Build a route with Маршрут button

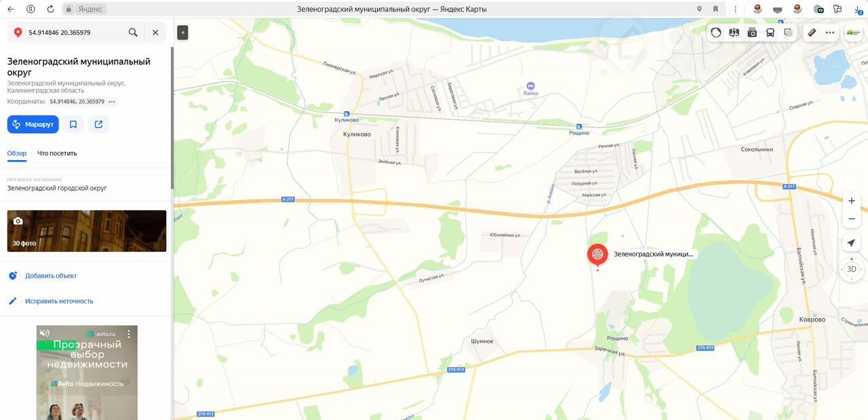tap(33, 124)
